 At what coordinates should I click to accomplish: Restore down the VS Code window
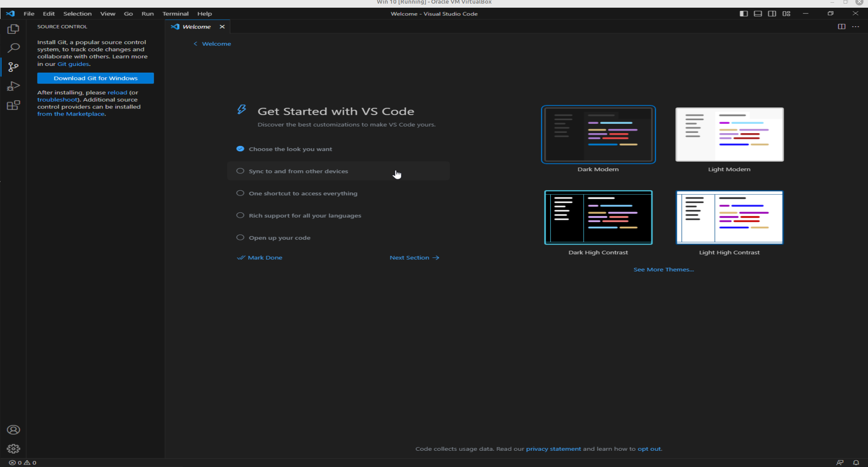point(830,14)
